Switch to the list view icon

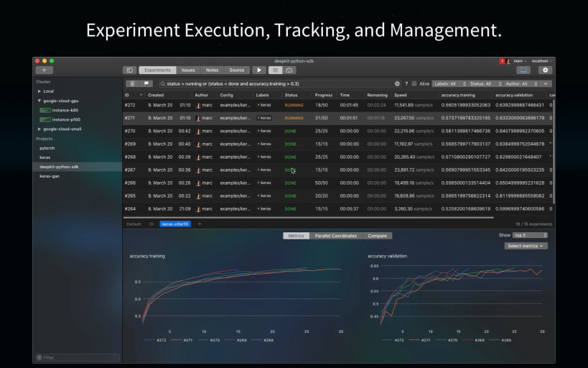click(x=275, y=70)
